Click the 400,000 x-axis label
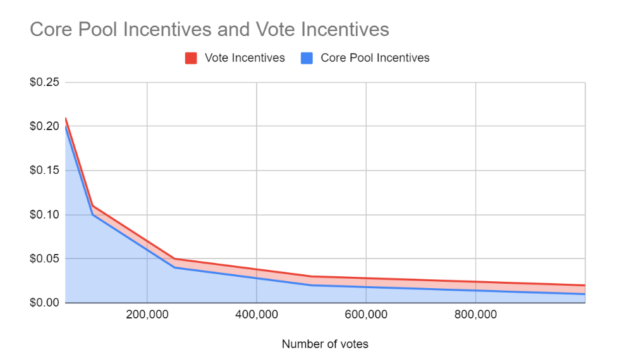 [x=257, y=315]
